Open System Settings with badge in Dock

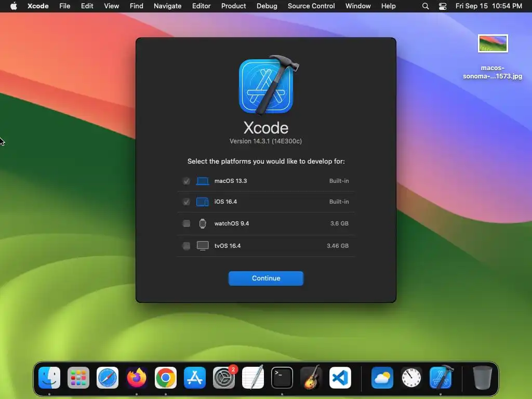click(224, 378)
